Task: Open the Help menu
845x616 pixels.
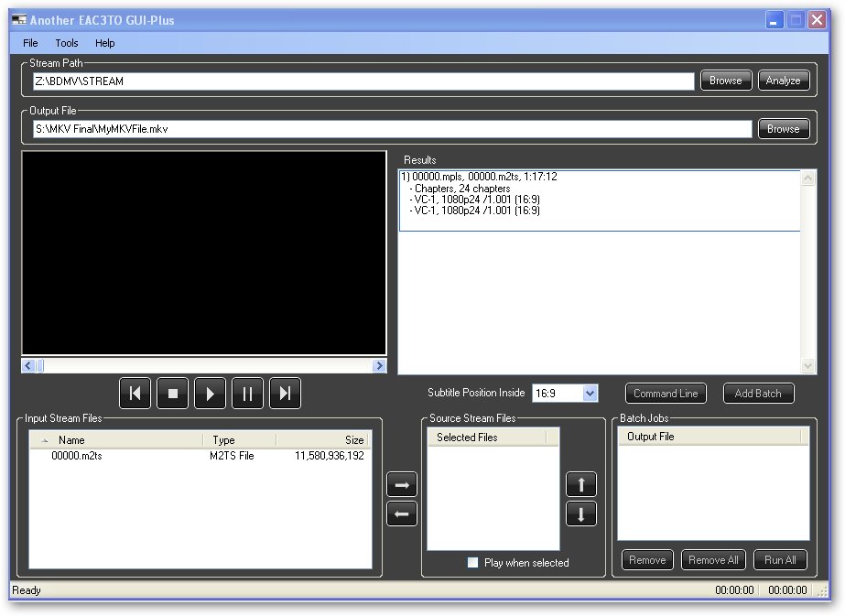Action: 104,43
